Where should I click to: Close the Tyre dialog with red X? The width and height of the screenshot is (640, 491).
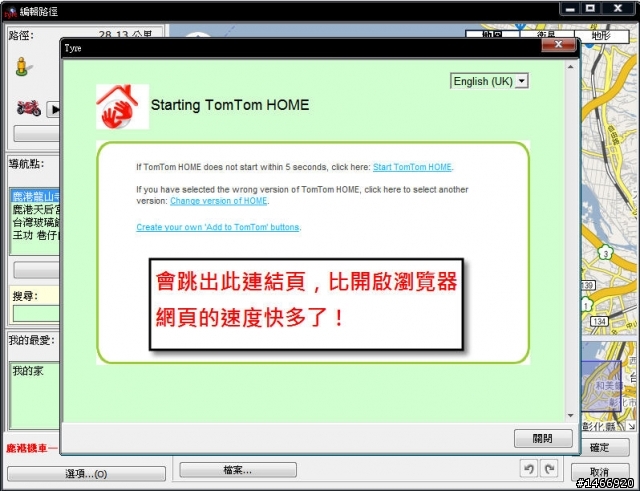(558, 44)
